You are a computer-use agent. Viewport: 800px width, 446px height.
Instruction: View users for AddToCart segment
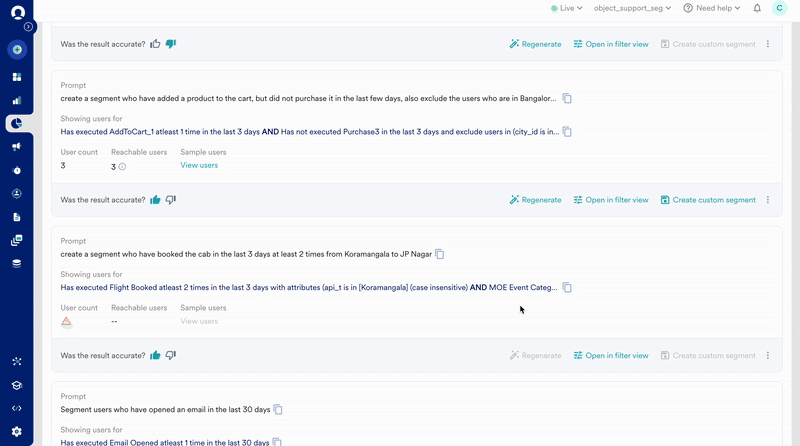point(199,165)
